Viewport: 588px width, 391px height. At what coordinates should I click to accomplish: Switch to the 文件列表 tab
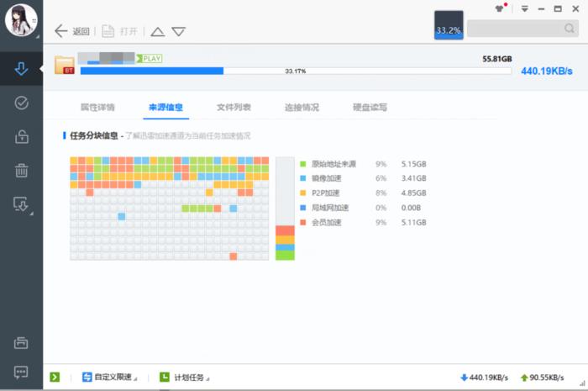(234, 108)
